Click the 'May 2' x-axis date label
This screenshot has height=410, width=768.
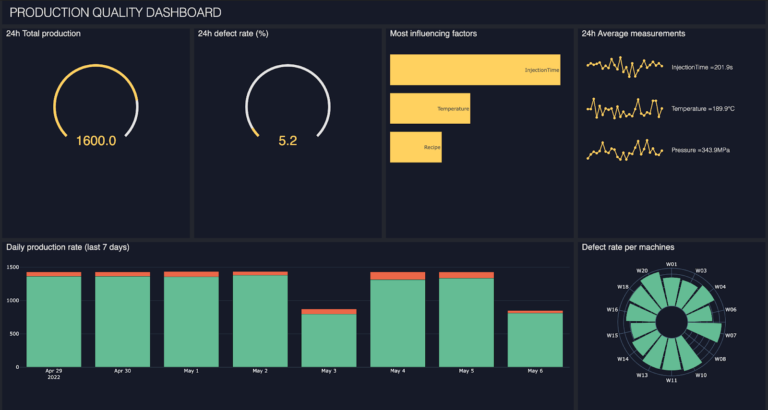click(260, 371)
